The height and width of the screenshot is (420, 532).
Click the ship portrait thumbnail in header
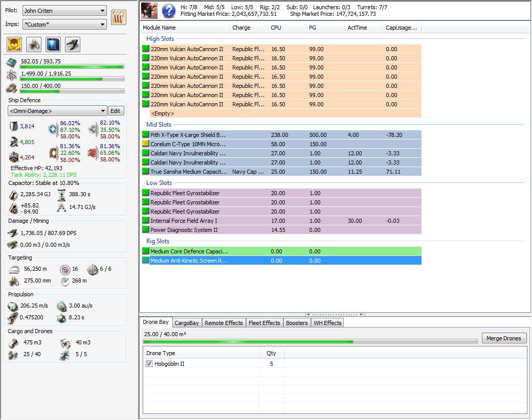[x=149, y=11]
